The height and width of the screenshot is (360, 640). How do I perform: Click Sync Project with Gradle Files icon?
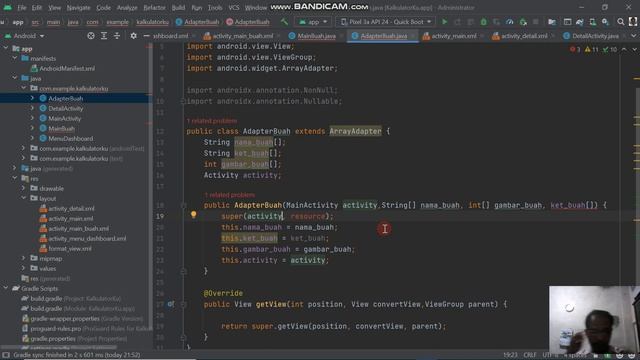pyautogui.click(x=579, y=22)
